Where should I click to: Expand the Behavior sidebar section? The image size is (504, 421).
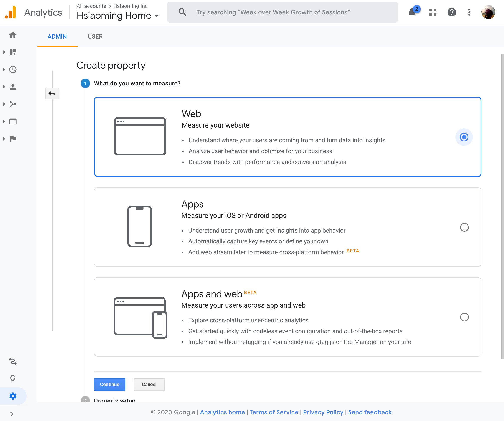coord(4,121)
